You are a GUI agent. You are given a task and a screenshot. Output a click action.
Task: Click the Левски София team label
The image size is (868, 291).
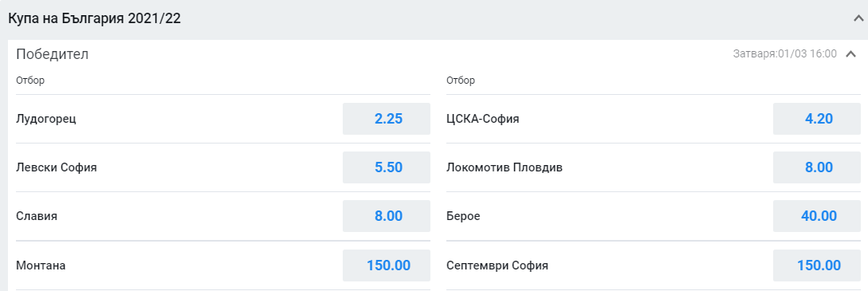click(57, 167)
